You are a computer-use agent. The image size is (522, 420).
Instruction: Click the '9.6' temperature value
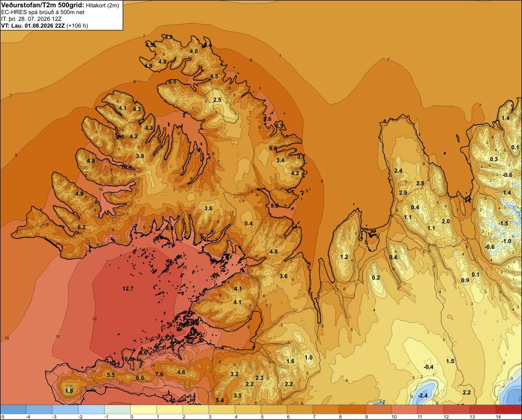coord(267,119)
